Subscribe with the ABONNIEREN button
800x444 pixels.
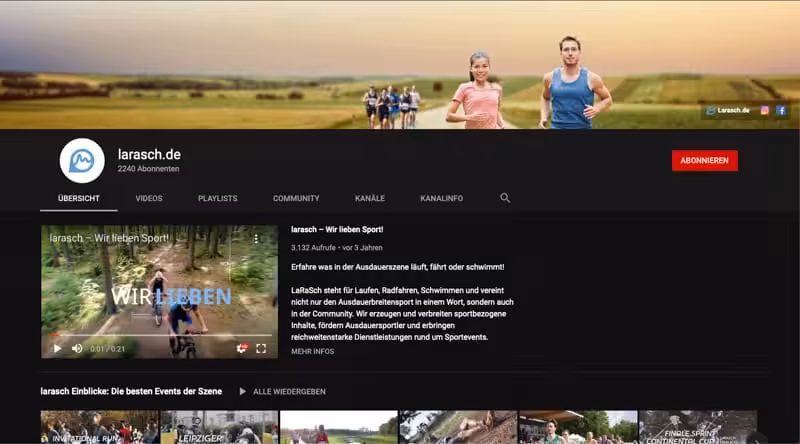click(705, 161)
